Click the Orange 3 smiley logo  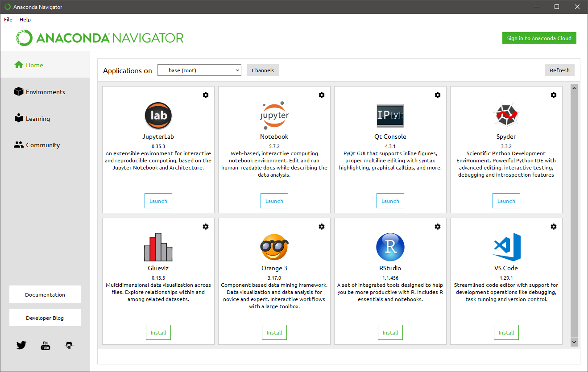tap(274, 247)
